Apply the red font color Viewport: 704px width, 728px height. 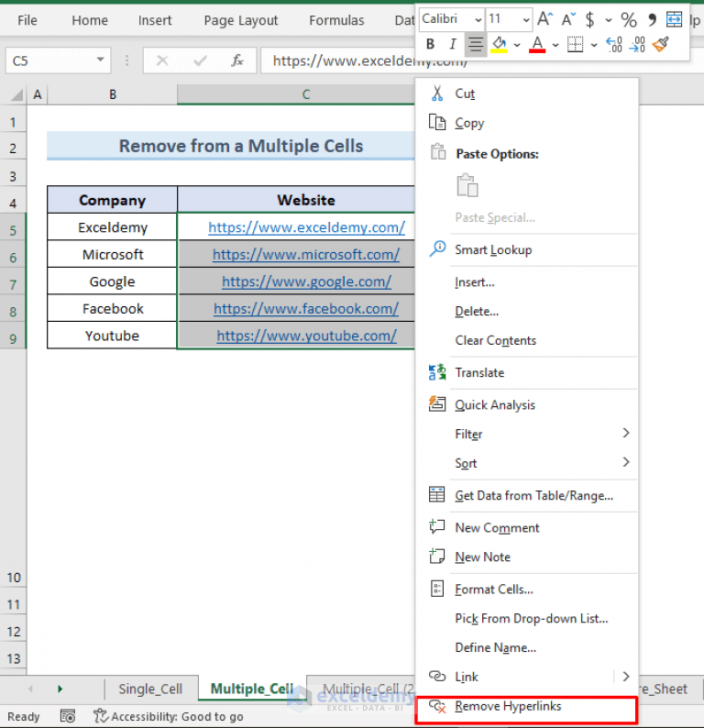[x=537, y=45]
